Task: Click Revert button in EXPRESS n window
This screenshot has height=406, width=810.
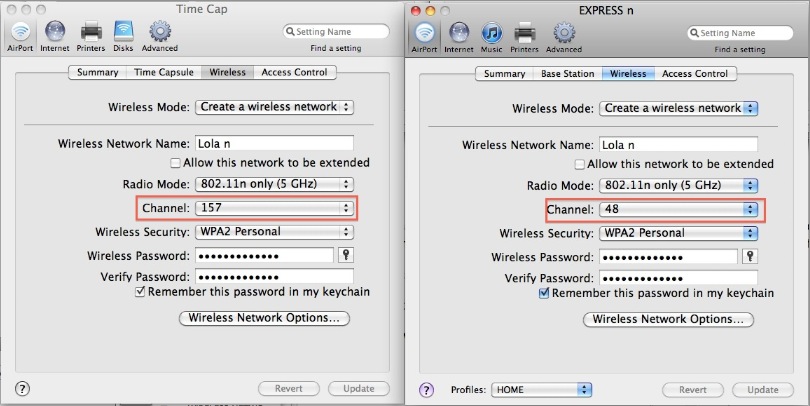Action: [x=693, y=390]
